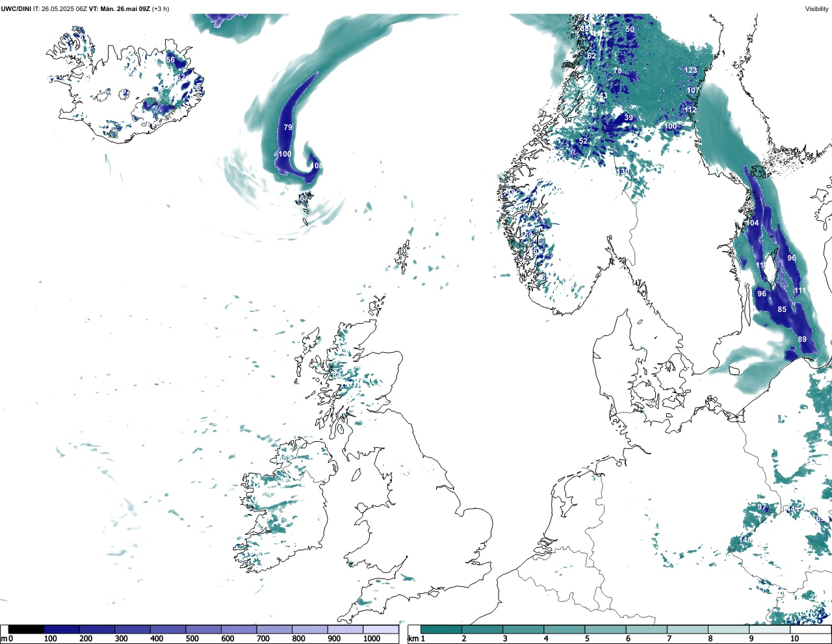Click the 'm' unit label of the legend
This screenshot has width=832, height=644.
pos(4,639)
